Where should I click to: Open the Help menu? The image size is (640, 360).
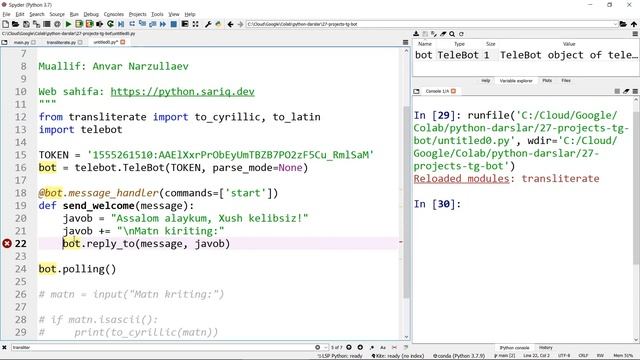190,14
